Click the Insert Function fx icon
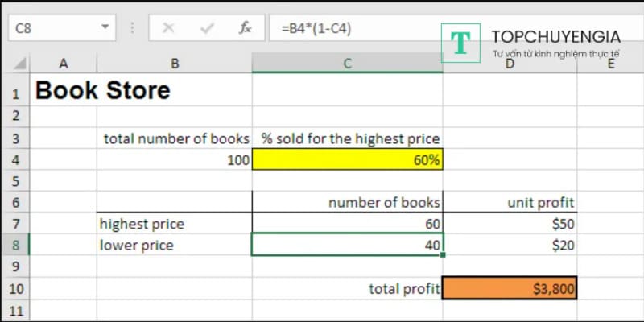This screenshot has height=322, width=644. 246,28
